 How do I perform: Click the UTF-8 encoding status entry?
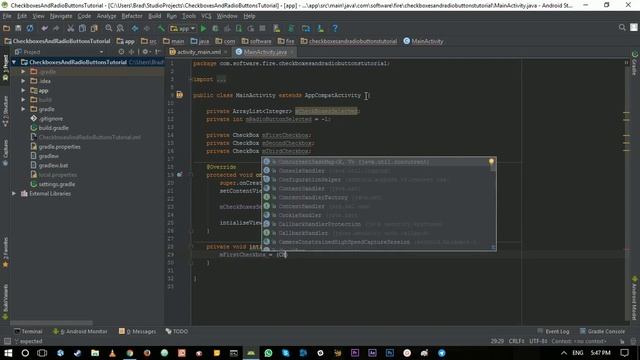point(539,341)
